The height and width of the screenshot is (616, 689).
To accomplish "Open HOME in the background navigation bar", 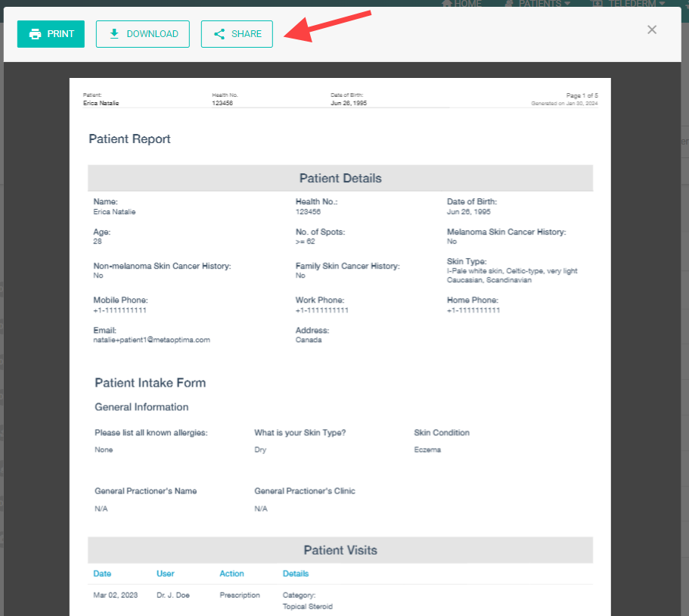I will pyautogui.click(x=461, y=4).
